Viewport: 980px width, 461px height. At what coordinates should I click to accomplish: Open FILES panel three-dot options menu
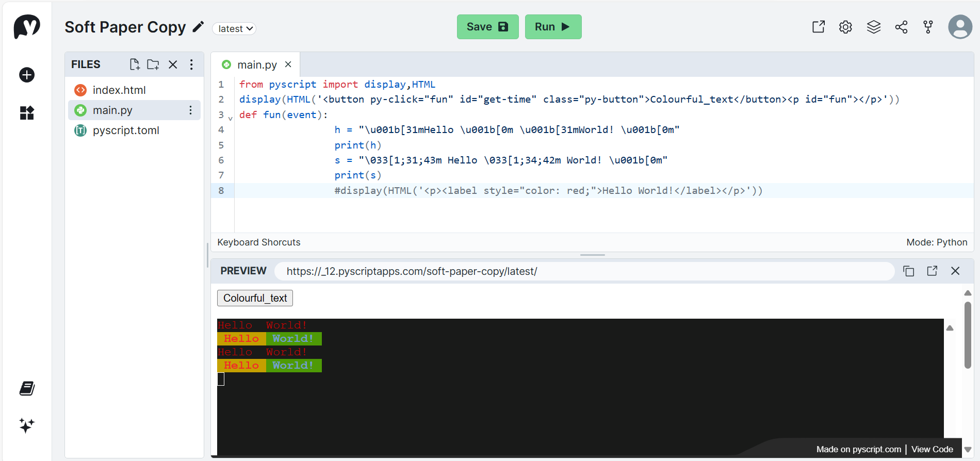click(191, 64)
